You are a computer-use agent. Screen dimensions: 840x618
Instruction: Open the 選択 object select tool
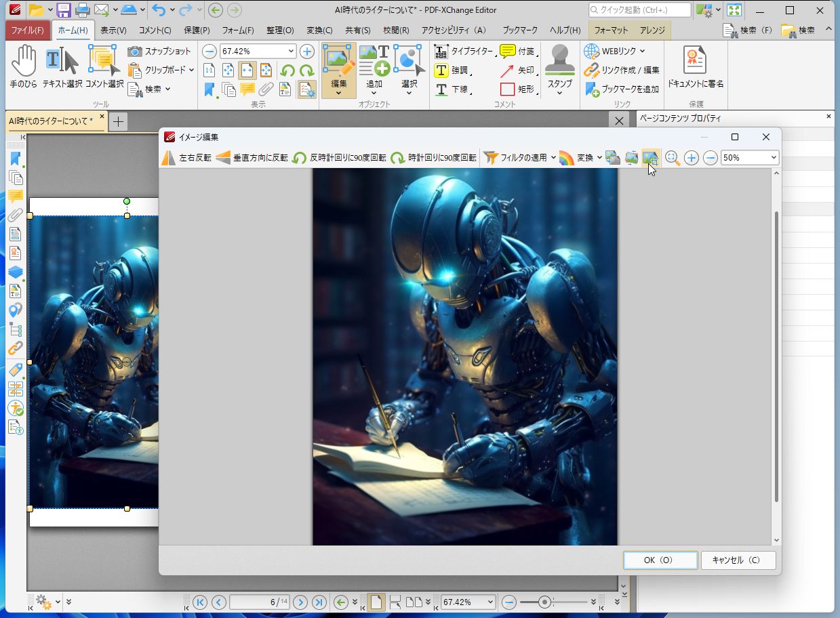(x=409, y=70)
